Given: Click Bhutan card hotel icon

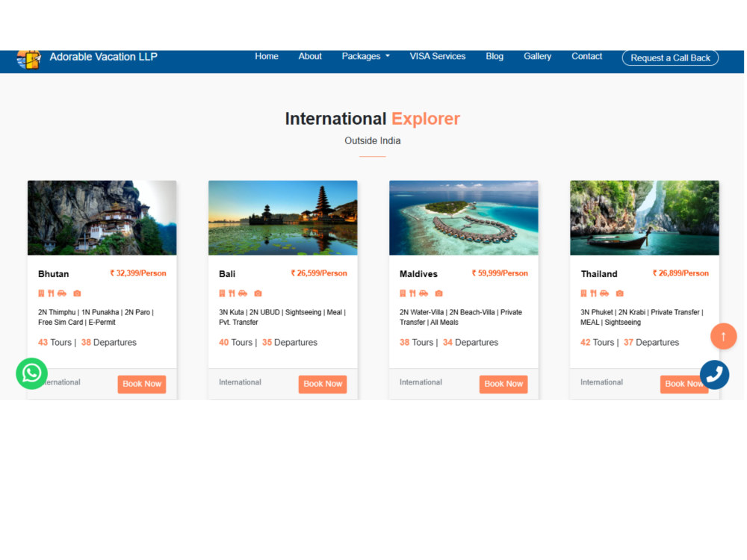Looking at the screenshot, I should [41, 293].
